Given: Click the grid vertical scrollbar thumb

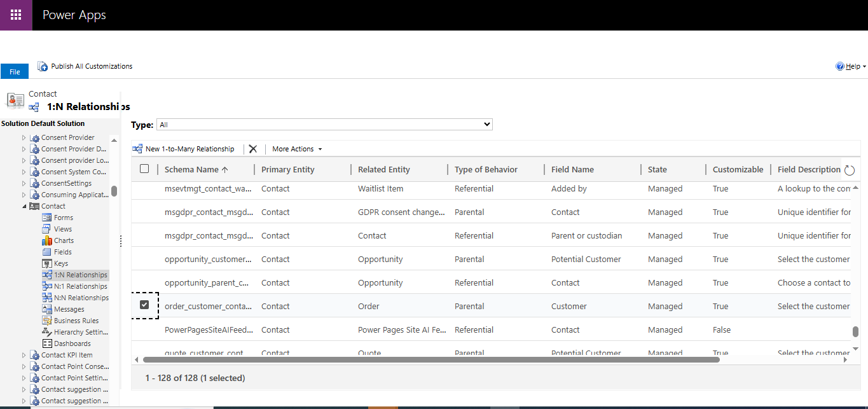Looking at the screenshot, I should (x=855, y=331).
